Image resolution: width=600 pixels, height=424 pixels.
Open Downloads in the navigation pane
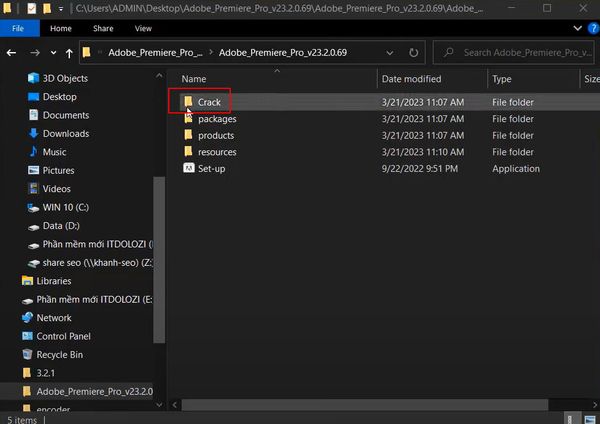tap(65, 133)
